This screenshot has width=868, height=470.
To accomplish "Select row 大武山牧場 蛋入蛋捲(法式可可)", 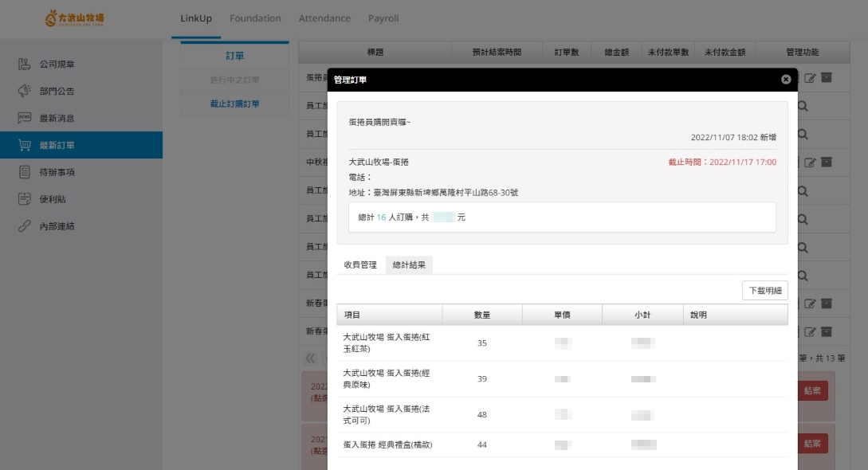I will tap(562, 415).
